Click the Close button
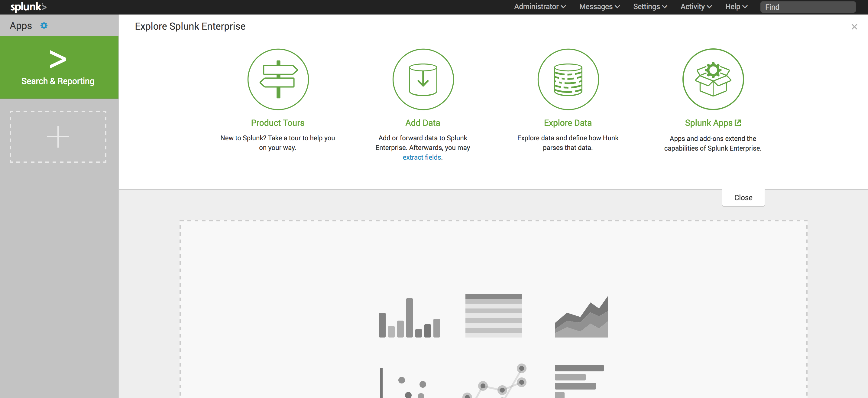The image size is (868, 398). click(x=743, y=198)
